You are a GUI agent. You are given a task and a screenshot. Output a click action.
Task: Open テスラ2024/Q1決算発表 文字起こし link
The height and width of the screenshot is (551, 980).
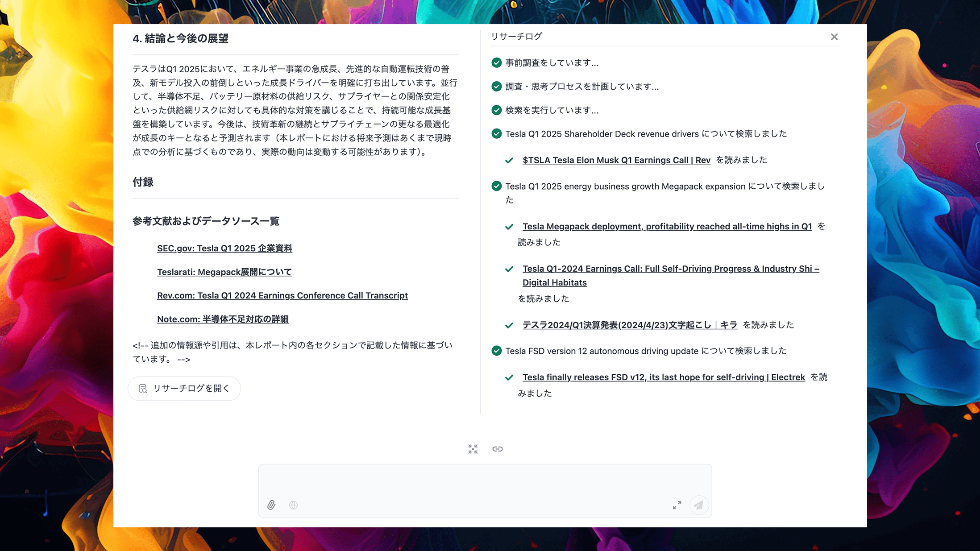tap(630, 325)
